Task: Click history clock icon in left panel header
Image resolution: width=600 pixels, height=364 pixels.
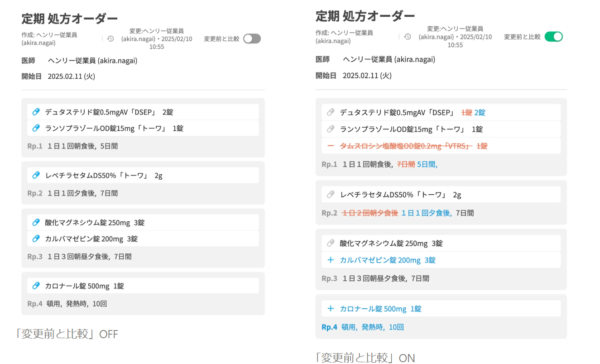Action: point(110,39)
